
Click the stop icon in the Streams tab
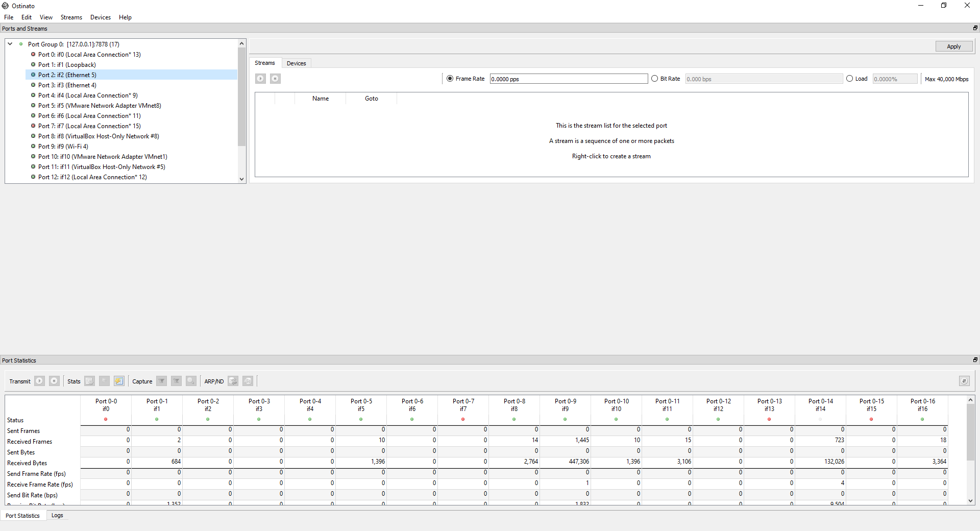coord(275,79)
